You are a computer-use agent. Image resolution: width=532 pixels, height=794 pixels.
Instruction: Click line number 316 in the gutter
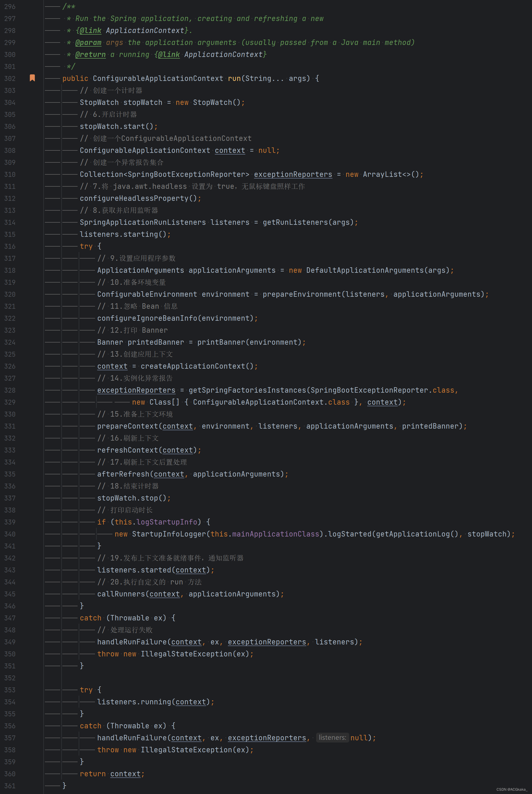[x=10, y=246]
